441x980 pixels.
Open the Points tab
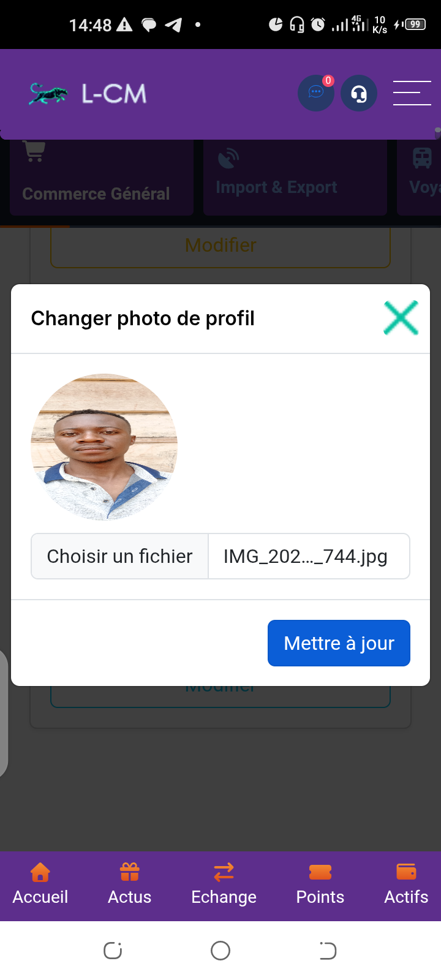point(320,885)
